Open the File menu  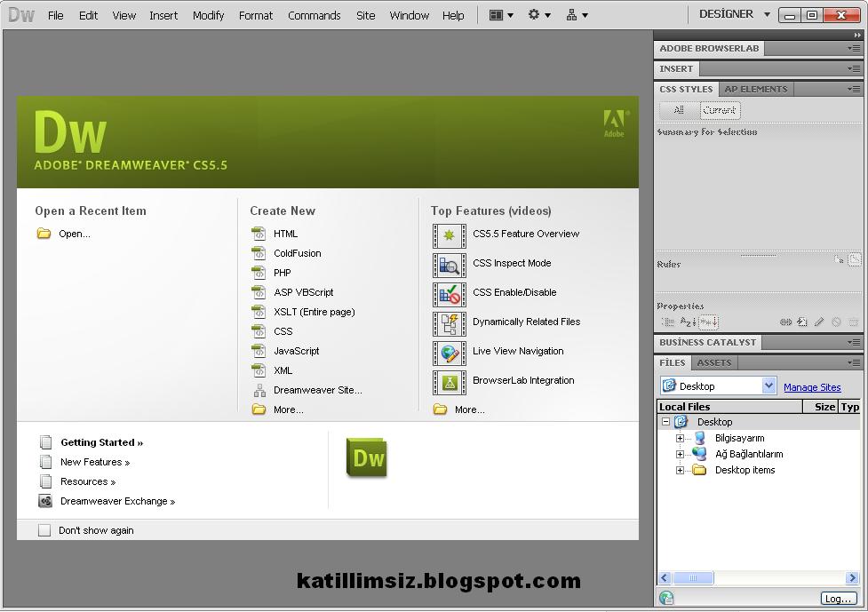point(55,15)
